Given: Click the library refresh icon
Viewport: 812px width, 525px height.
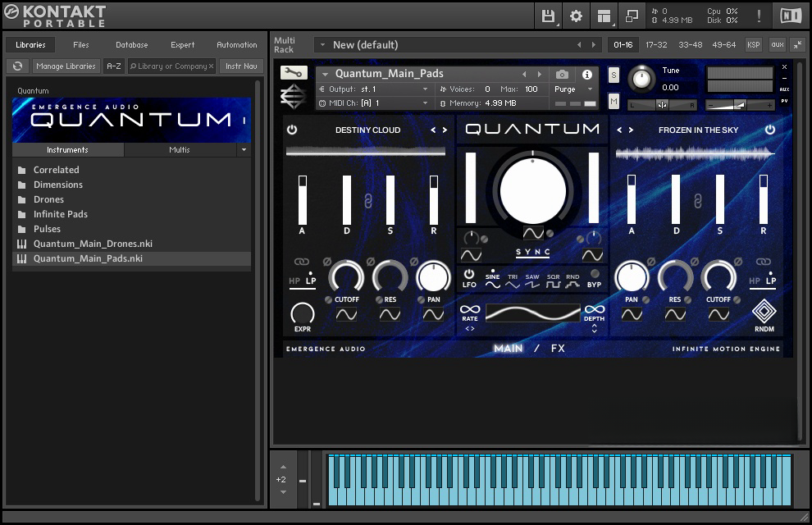Looking at the screenshot, I should click(x=17, y=66).
